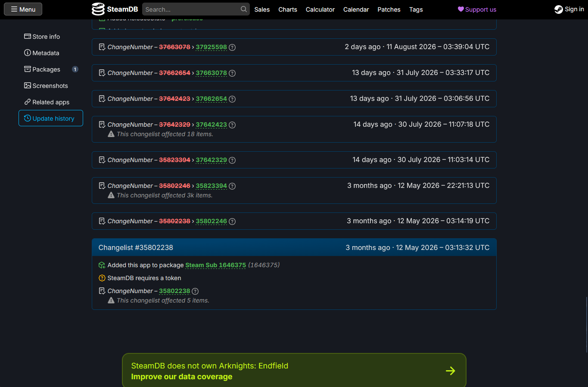Viewport: 588px width, 387px height.
Task: Open green changelist link 37662654
Action: pyautogui.click(x=211, y=99)
